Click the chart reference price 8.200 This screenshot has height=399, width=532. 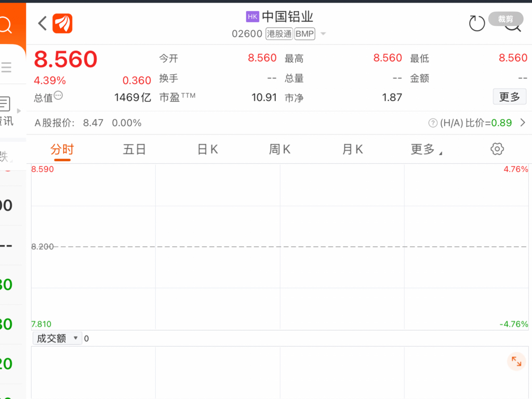pyautogui.click(x=43, y=247)
